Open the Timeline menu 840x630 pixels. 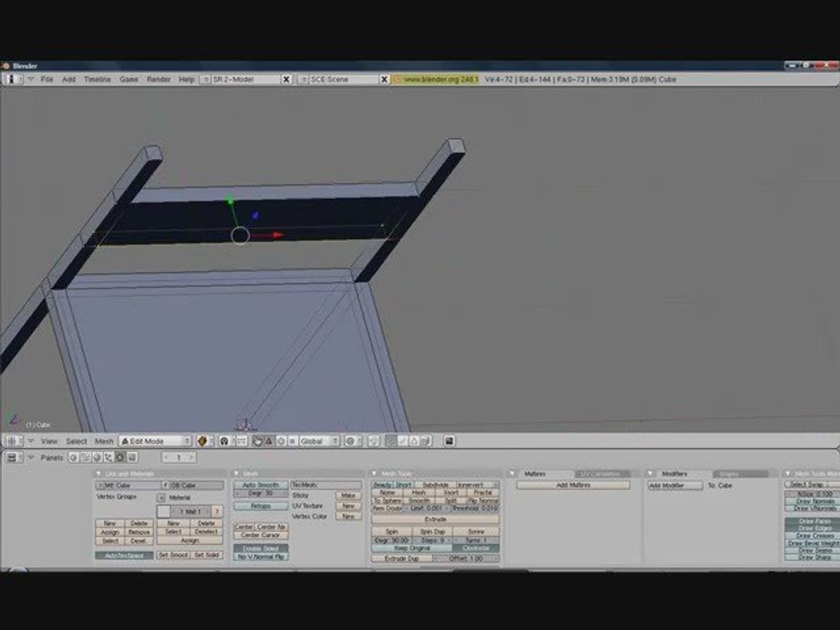97,80
